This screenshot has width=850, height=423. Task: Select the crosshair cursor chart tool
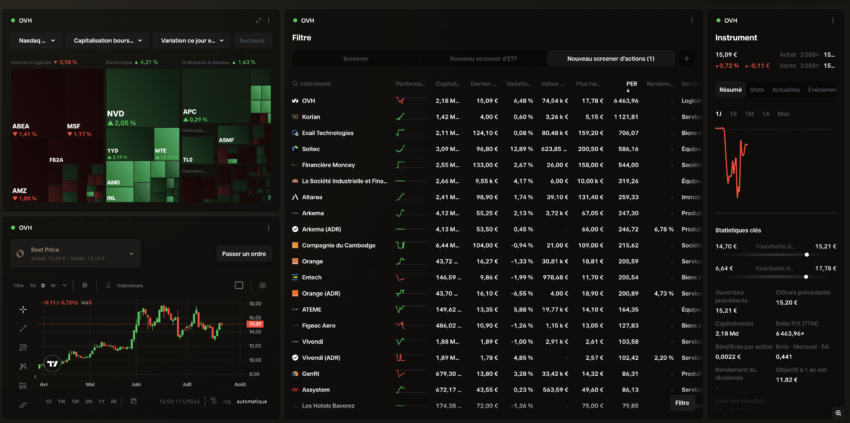click(x=23, y=309)
